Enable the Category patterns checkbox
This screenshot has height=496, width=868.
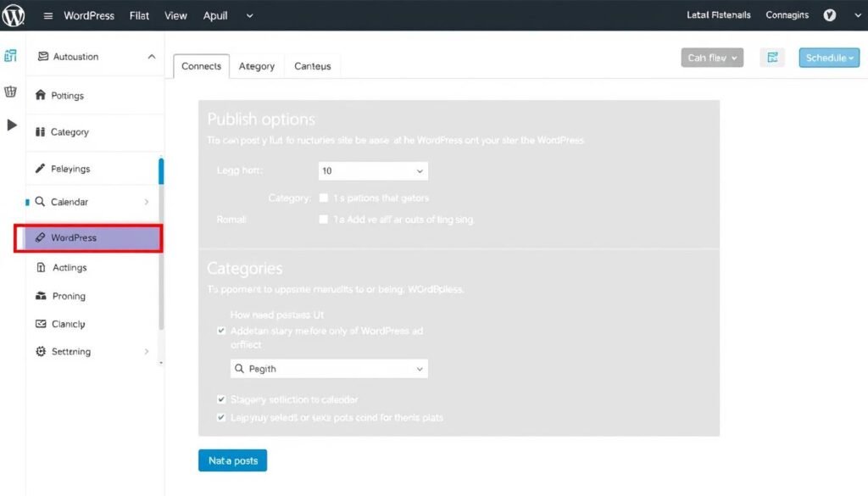[x=323, y=198]
